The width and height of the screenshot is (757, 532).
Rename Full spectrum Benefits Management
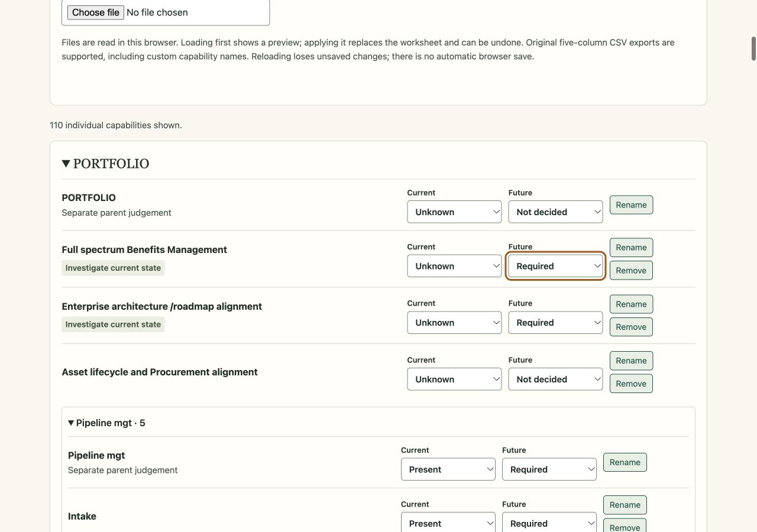631,248
